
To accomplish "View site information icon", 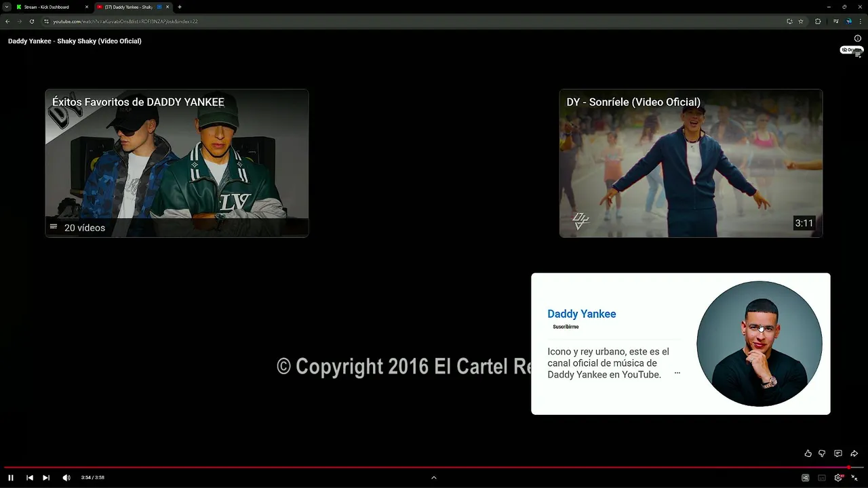I will (46, 21).
